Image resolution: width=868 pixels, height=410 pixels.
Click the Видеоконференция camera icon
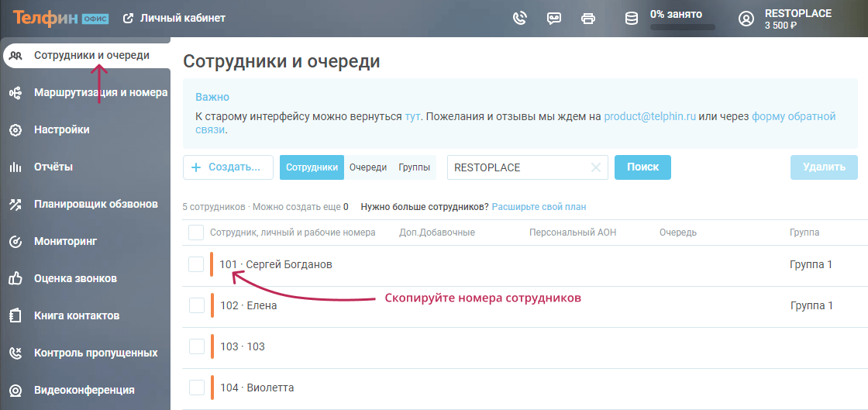coord(15,390)
